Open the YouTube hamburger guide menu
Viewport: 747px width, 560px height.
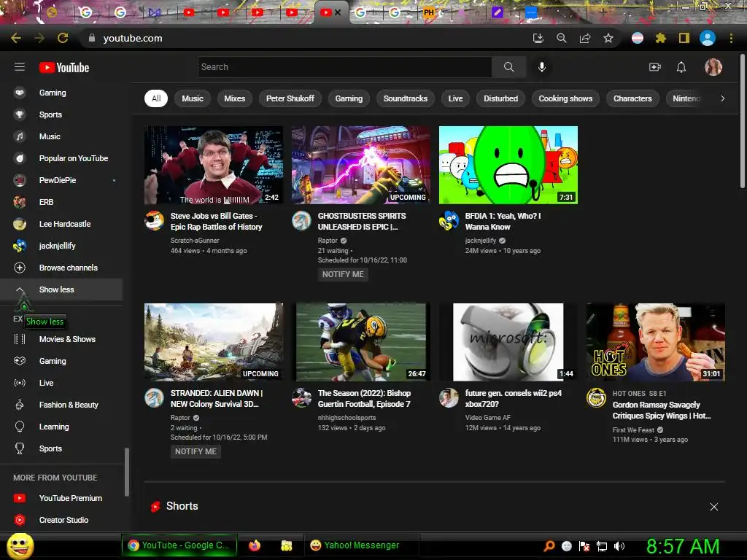point(20,67)
